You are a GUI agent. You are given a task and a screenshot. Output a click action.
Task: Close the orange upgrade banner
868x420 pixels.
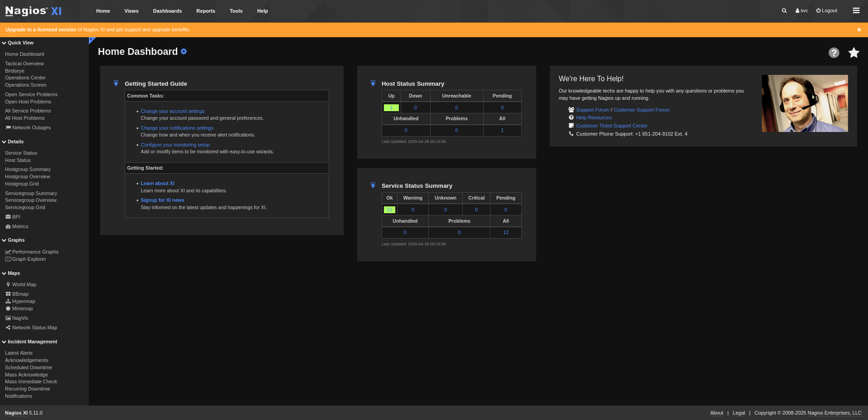859,29
